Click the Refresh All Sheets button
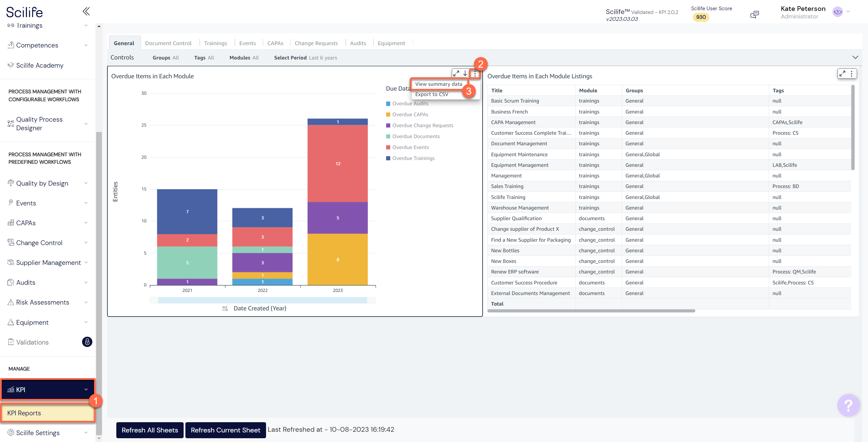Screen dimensions: 868x442 coord(150,430)
